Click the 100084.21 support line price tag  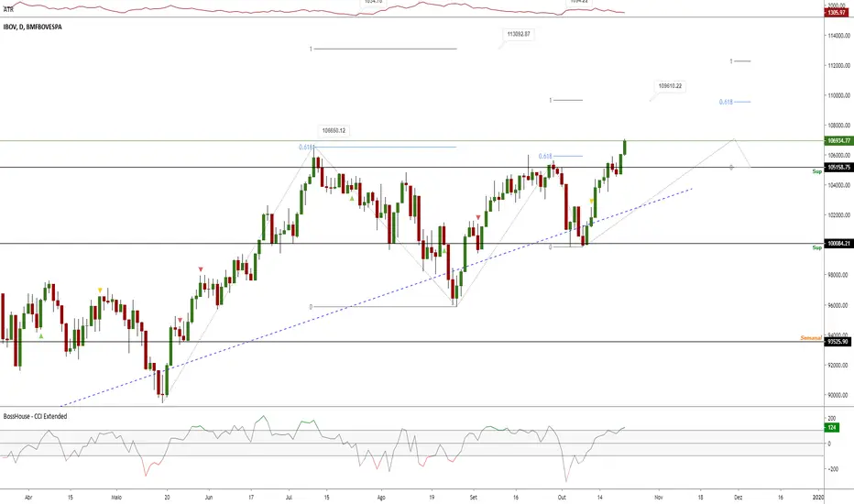(838, 244)
